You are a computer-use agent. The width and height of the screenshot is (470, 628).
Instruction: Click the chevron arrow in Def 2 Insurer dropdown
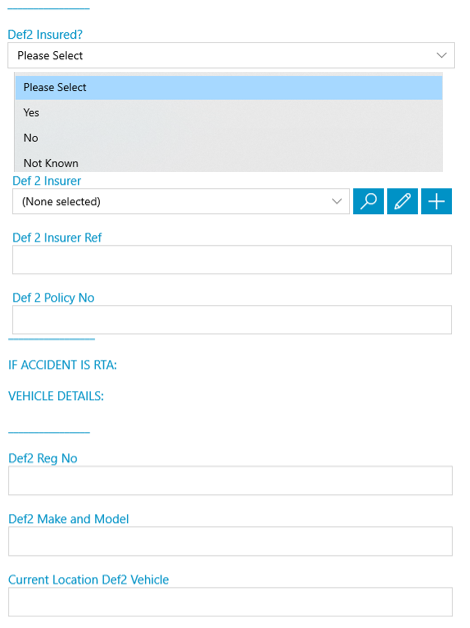point(337,201)
